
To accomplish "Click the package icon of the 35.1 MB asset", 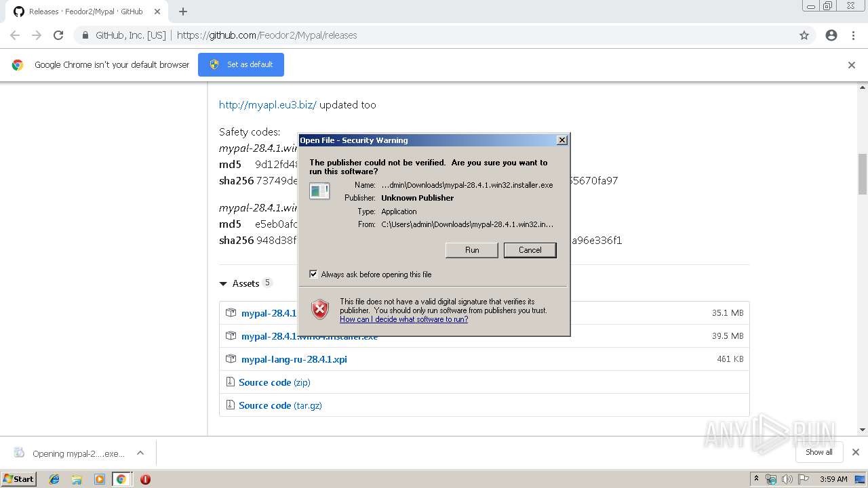I will coord(231,312).
